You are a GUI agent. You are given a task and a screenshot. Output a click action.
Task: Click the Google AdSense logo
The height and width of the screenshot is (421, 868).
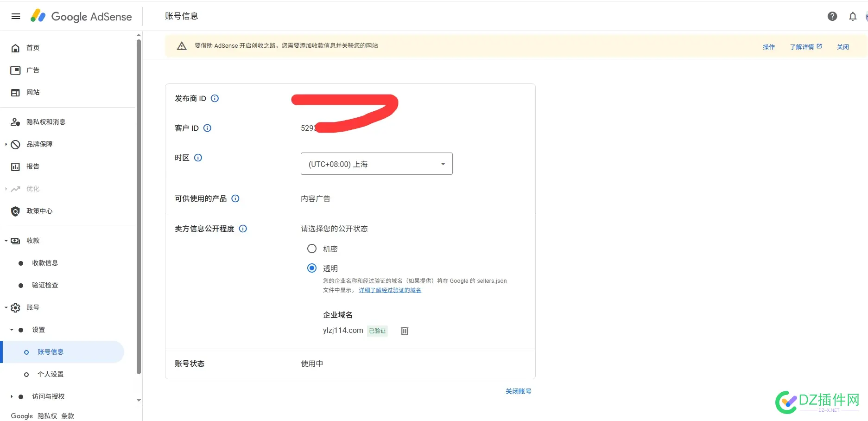pos(81,16)
